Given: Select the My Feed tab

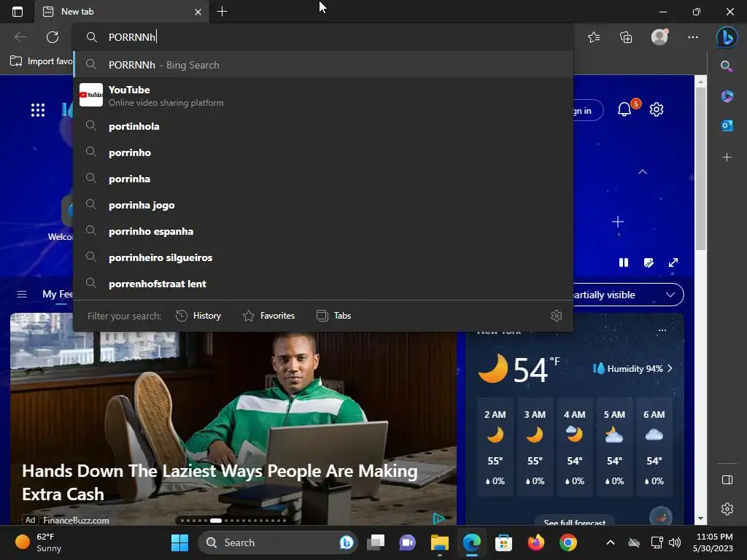Looking at the screenshot, I should tap(57, 295).
